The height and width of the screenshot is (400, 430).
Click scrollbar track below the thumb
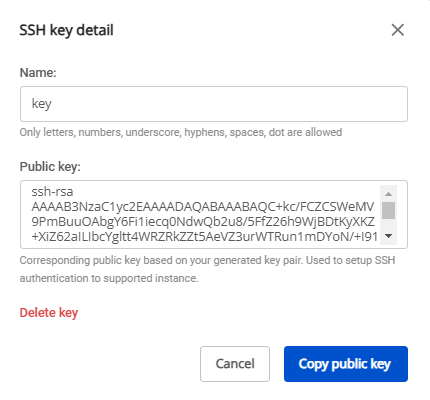388,224
